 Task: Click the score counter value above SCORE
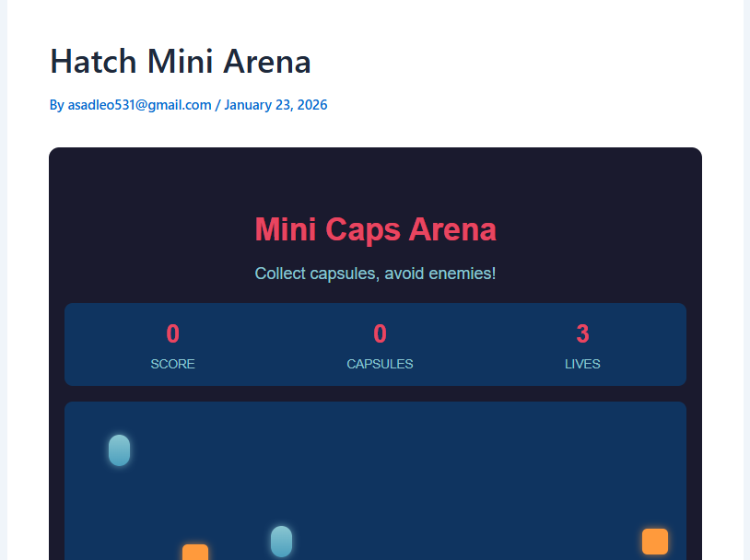click(x=173, y=334)
